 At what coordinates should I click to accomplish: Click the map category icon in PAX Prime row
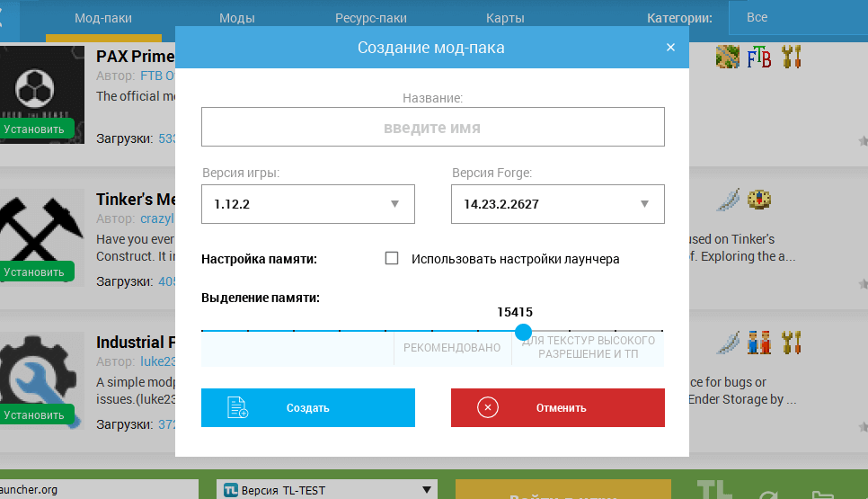[728, 57]
